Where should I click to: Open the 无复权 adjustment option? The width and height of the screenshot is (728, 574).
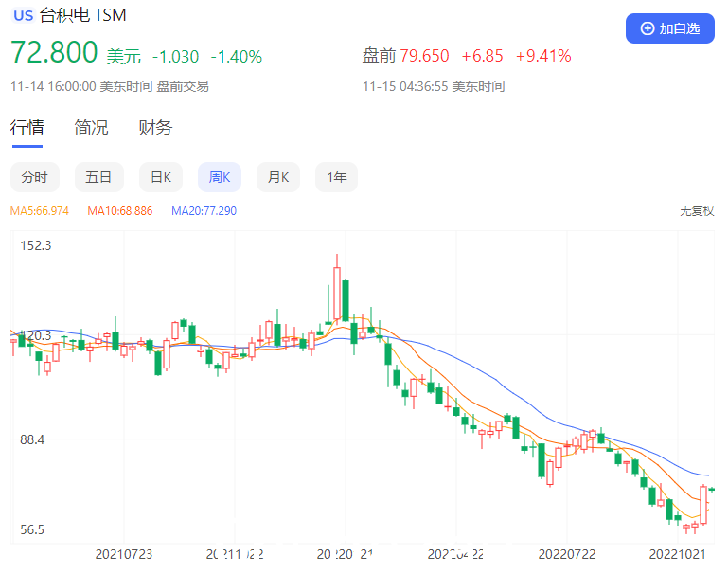point(697,211)
